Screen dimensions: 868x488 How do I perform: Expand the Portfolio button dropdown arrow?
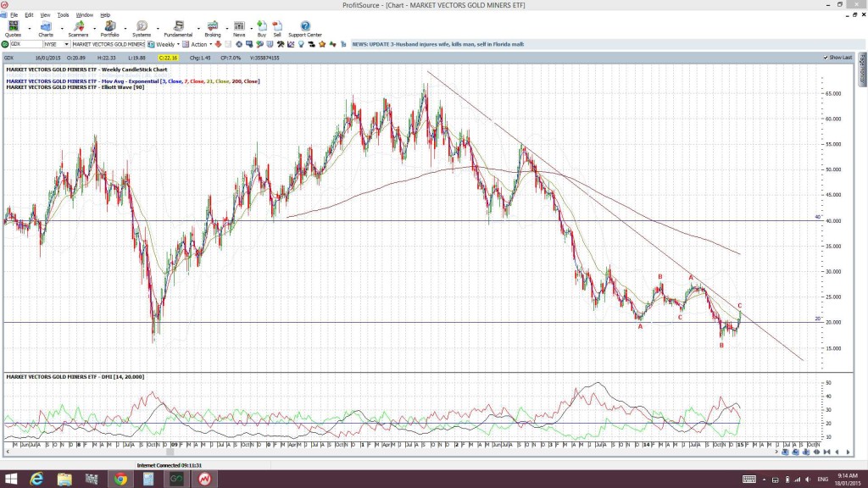point(125,29)
